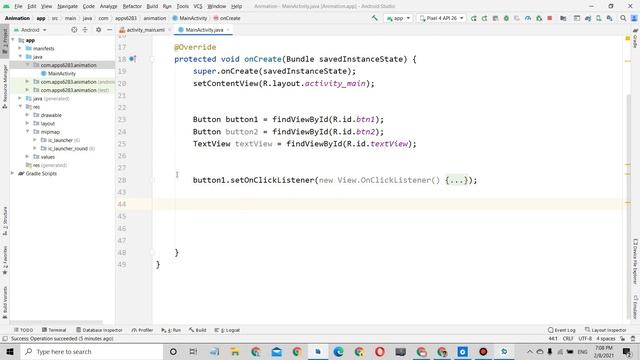Select MainActivity in project tree
Image resolution: width=640 pixels, height=360 pixels.
(x=58, y=73)
